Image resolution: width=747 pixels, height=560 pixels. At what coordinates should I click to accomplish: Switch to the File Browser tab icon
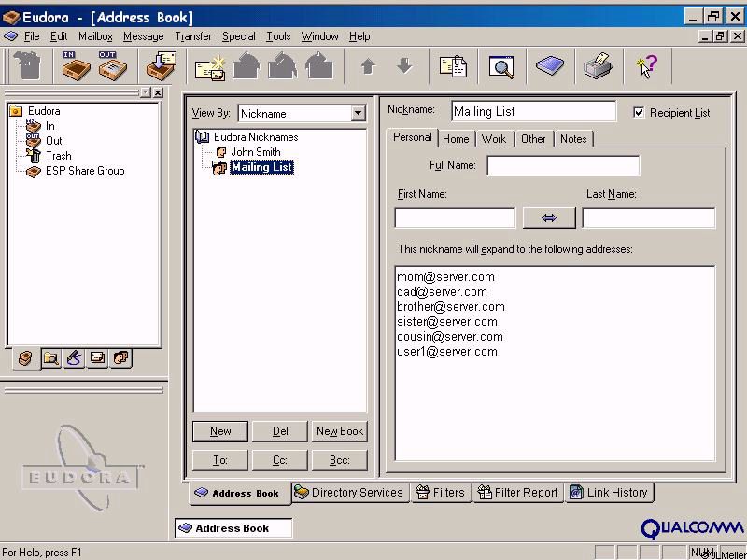[51, 358]
